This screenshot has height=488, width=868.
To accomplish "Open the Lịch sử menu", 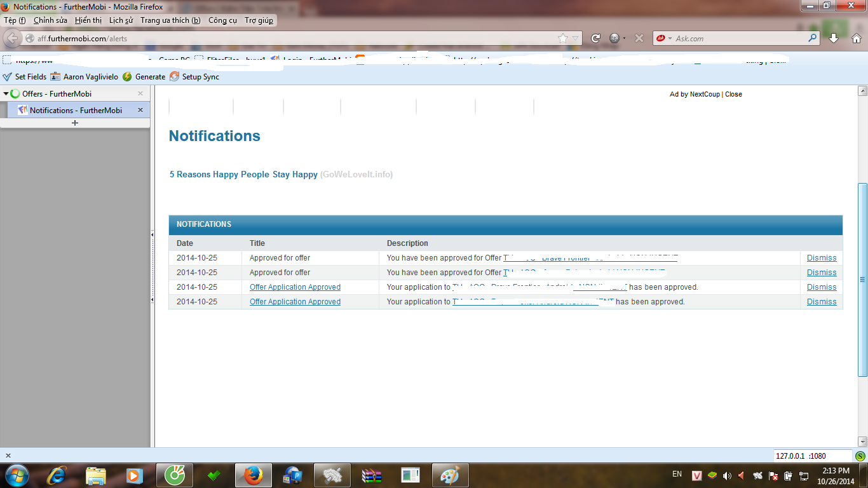I will (x=121, y=20).
